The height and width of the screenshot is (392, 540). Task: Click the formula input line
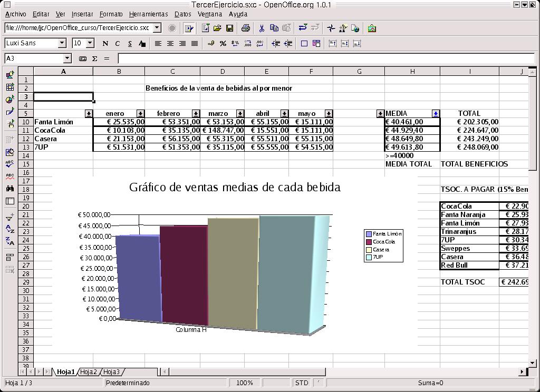pos(325,58)
